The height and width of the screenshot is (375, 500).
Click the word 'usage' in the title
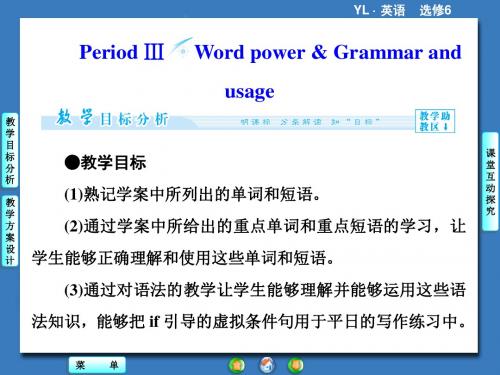pyautogui.click(x=250, y=92)
